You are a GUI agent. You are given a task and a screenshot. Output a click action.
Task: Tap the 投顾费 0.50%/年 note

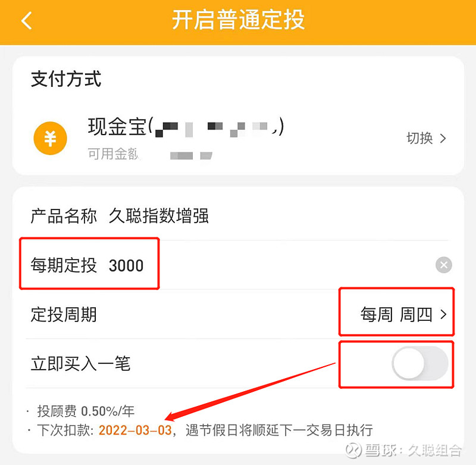pyautogui.click(x=86, y=411)
